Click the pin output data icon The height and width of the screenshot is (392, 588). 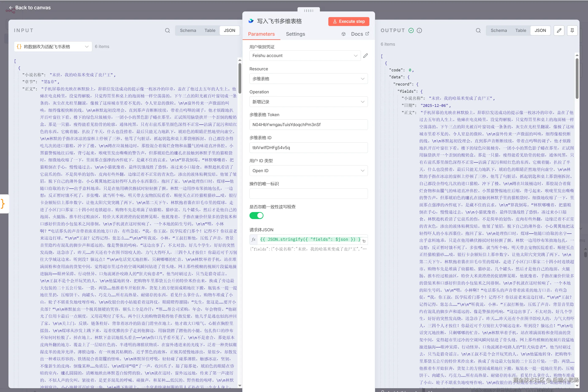click(572, 30)
